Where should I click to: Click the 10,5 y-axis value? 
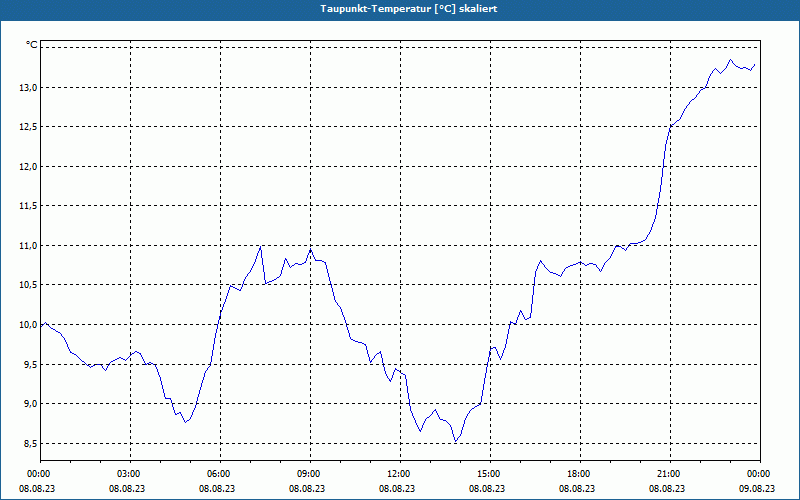click(x=29, y=285)
